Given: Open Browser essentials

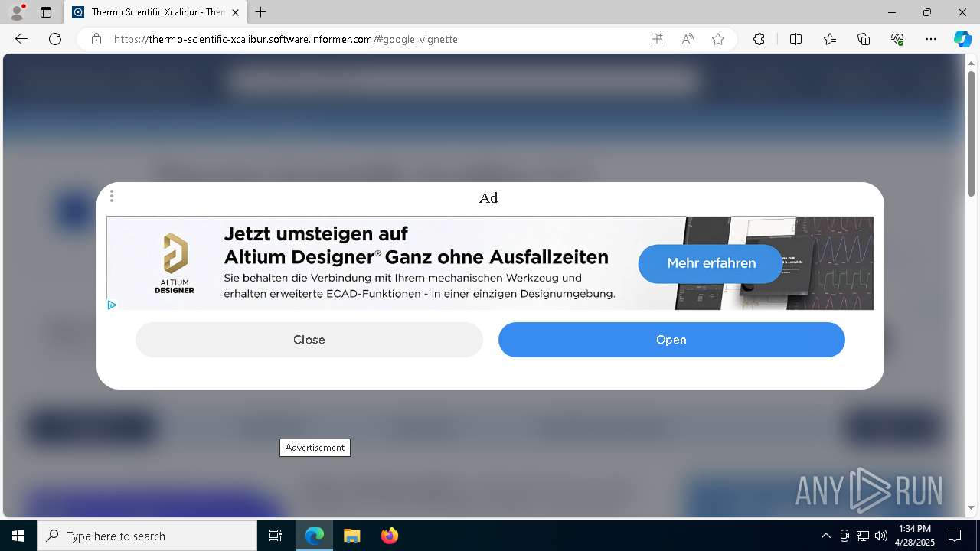Looking at the screenshot, I should (897, 39).
